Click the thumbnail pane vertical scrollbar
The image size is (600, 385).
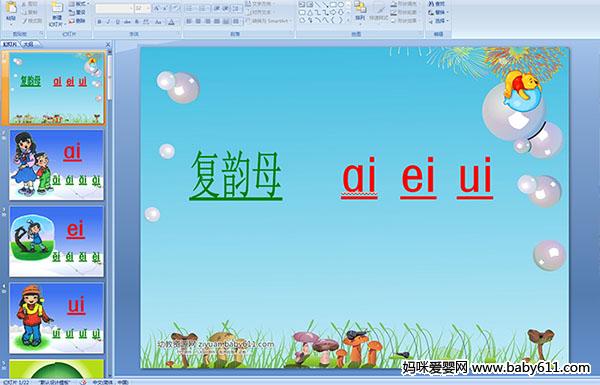(x=110, y=214)
